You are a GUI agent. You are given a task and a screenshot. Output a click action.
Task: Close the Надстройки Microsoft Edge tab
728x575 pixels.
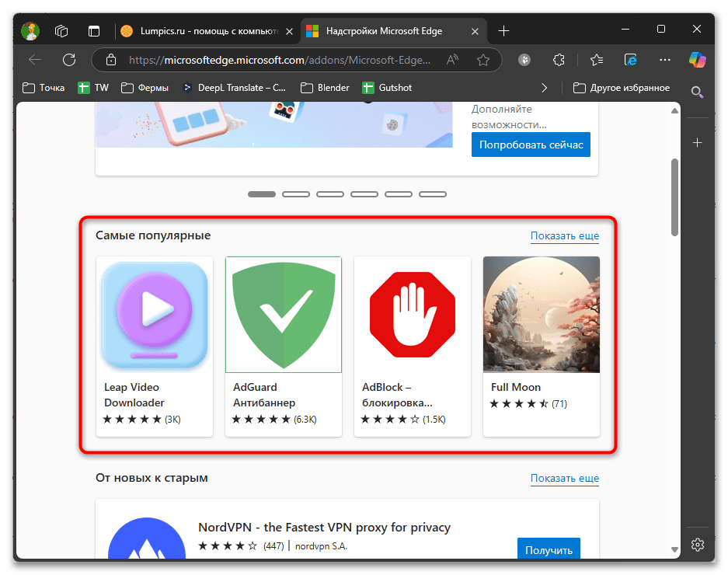coord(475,31)
